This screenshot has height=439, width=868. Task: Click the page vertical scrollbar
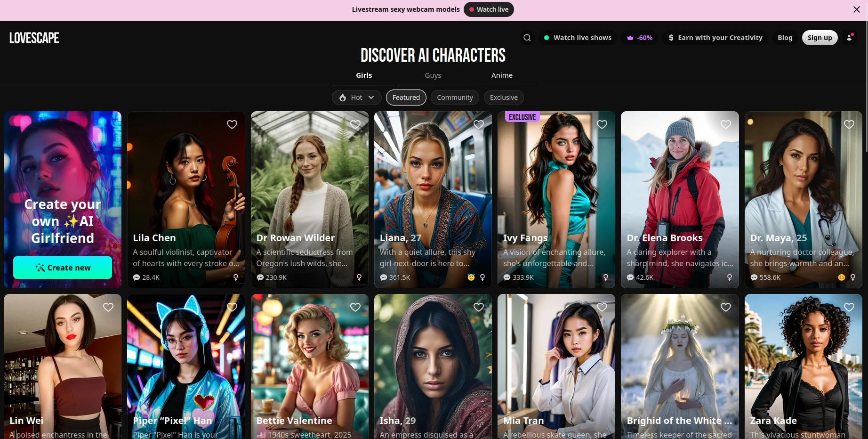pyautogui.click(x=866, y=87)
